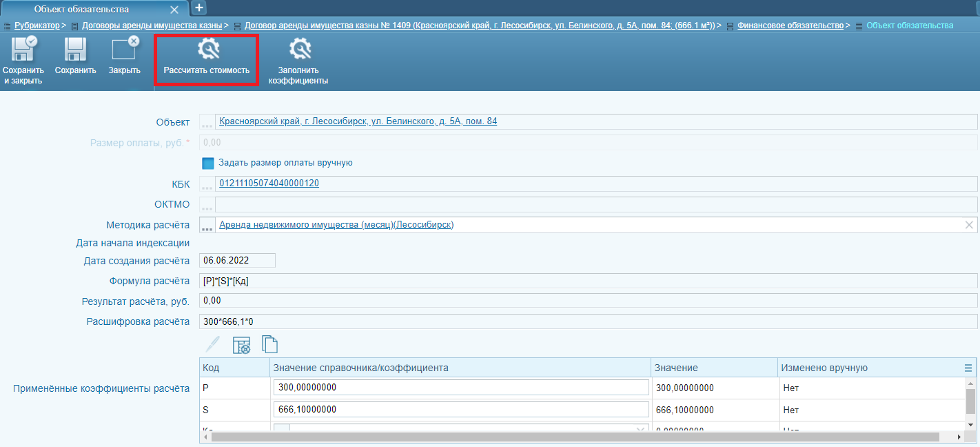
Task: Open Финансовое обязательство breadcrumb link
Action: coord(790,26)
